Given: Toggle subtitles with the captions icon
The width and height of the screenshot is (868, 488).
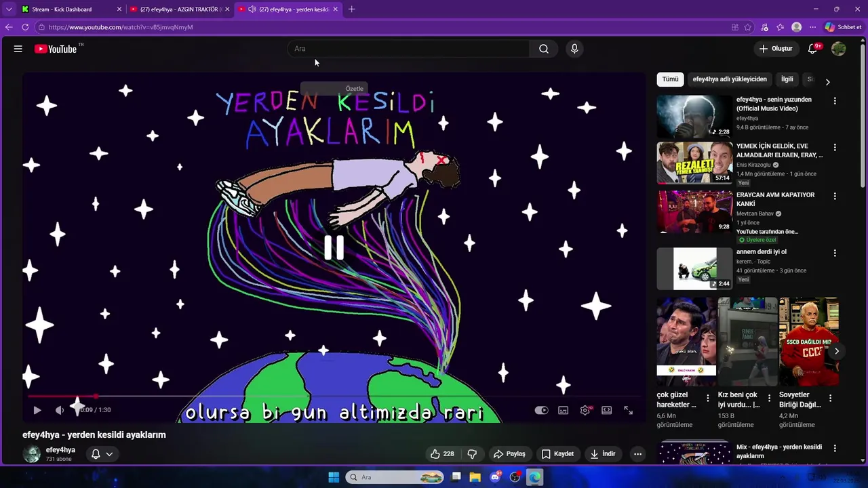Looking at the screenshot, I should pyautogui.click(x=563, y=410).
